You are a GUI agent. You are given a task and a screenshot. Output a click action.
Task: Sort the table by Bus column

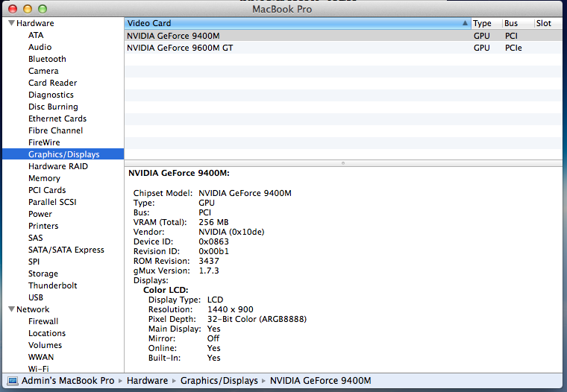click(518, 23)
